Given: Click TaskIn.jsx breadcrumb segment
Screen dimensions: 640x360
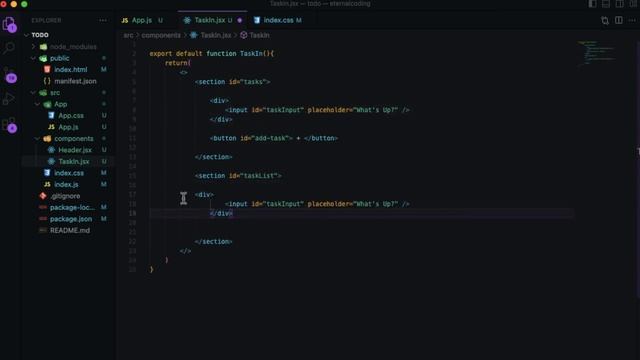Looking at the screenshot, I should (x=216, y=36).
